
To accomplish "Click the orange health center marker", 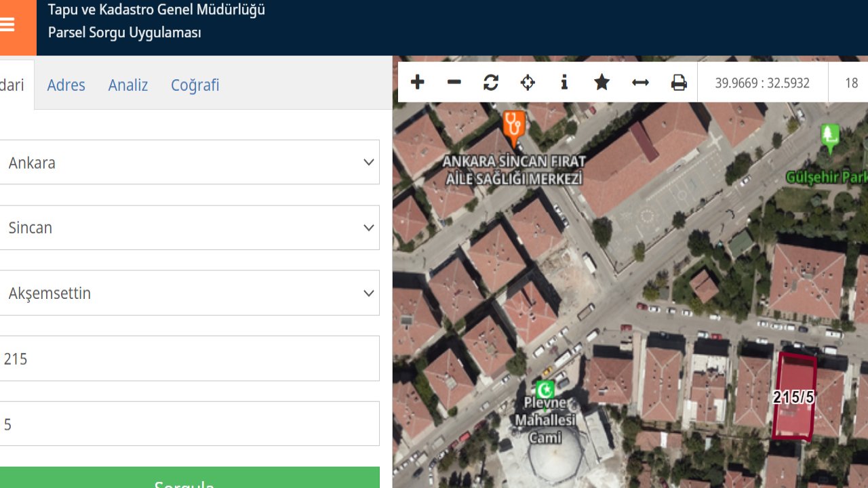I will click(x=514, y=126).
